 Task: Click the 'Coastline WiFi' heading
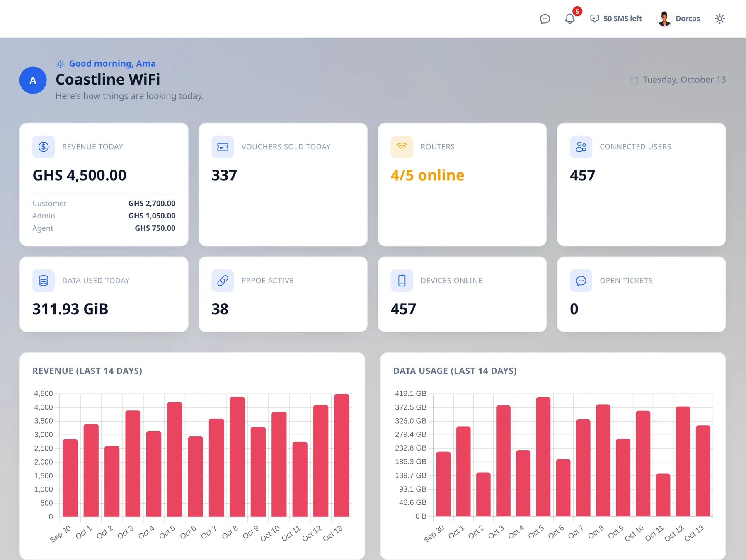(108, 80)
